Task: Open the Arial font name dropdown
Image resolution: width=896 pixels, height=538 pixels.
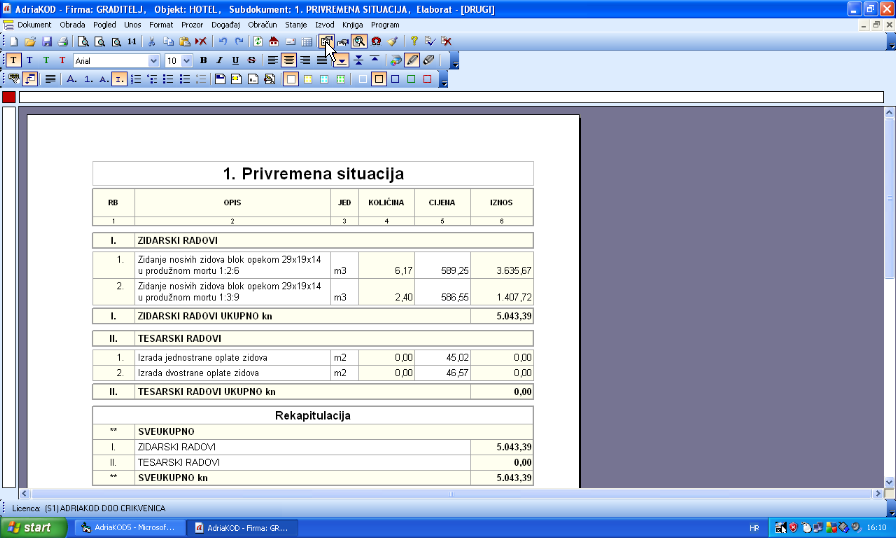Action: tap(153, 61)
